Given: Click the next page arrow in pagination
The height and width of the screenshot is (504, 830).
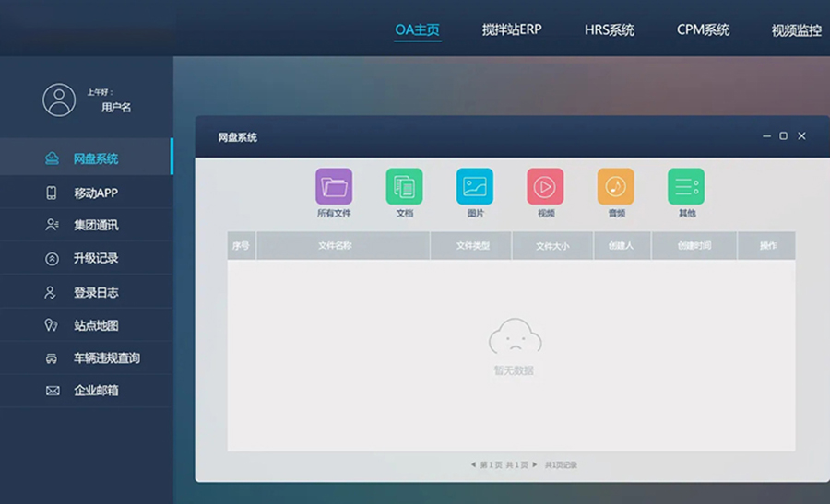Looking at the screenshot, I should click(534, 465).
